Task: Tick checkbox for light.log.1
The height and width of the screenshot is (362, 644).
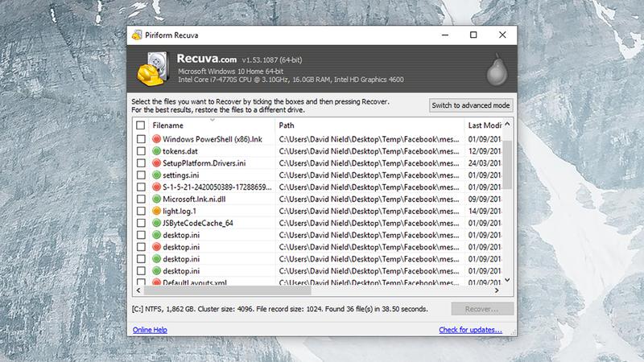Action: point(141,211)
